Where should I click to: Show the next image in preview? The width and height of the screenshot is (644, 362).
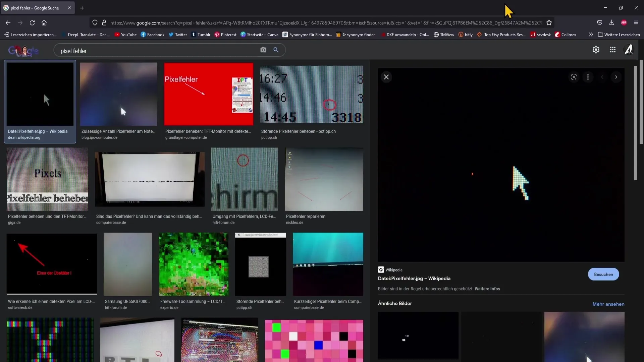pos(616,77)
